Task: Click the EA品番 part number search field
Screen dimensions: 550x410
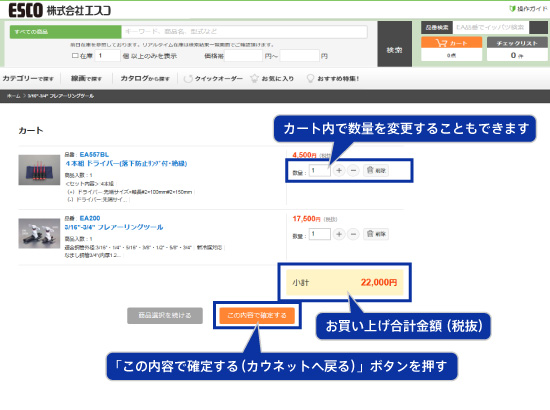Action: coord(491,27)
